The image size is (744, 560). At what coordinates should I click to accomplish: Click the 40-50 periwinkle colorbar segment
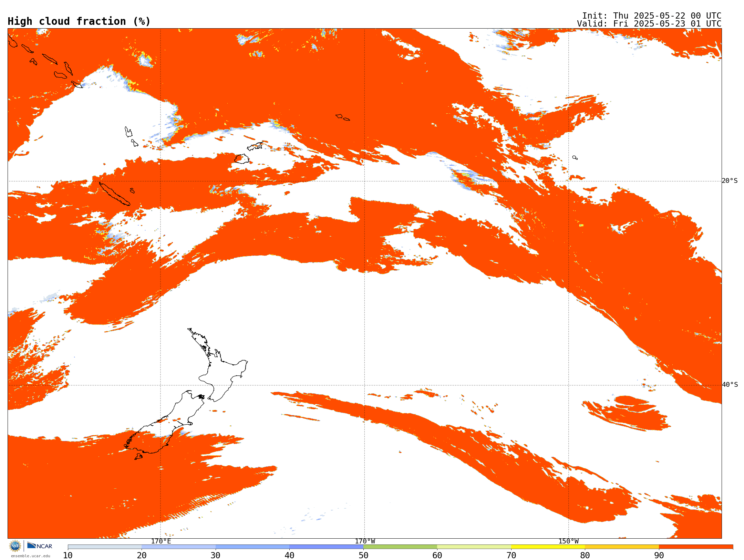click(x=326, y=547)
